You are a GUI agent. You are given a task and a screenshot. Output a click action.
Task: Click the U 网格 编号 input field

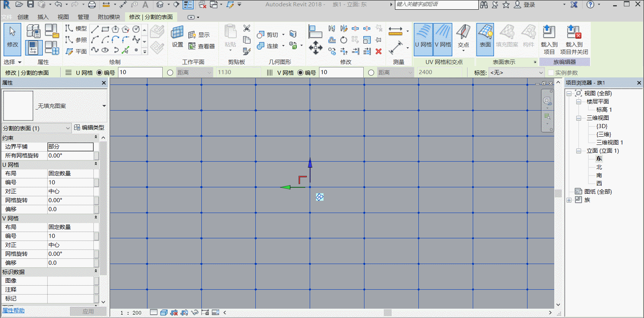pos(140,72)
